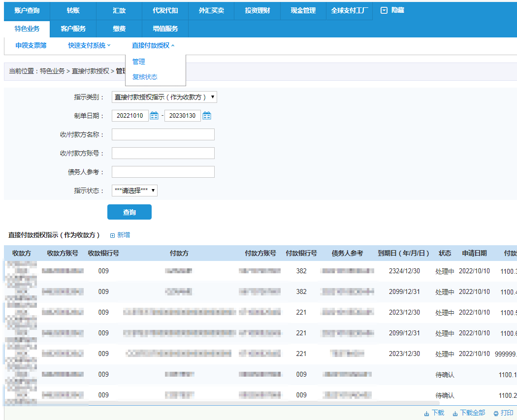Click 直接付款授权 in the breadcrumb path
Screen dimensions: 517x420
90,71
